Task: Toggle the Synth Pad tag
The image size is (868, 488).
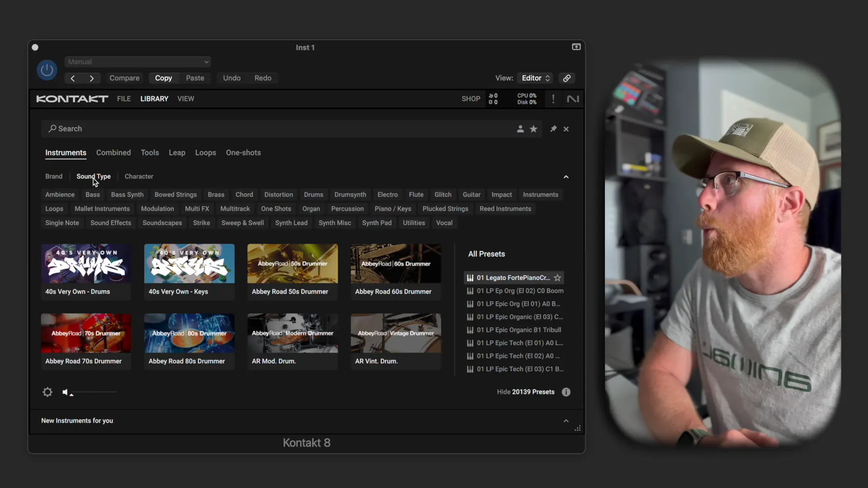Action: click(x=377, y=223)
